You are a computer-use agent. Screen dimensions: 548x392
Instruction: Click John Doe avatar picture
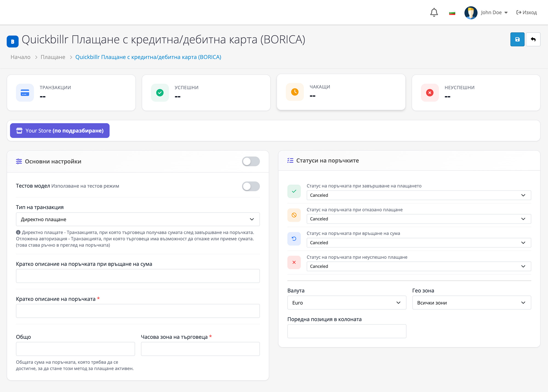click(471, 13)
